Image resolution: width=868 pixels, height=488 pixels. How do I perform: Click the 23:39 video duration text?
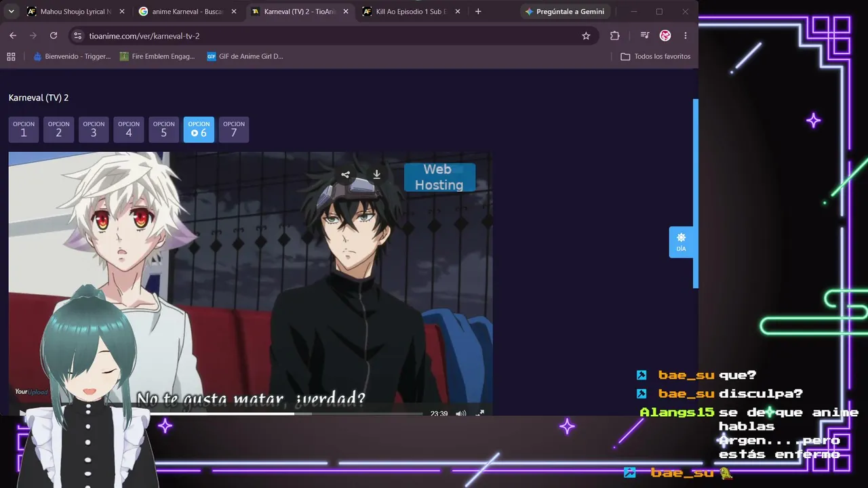[x=439, y=413]
